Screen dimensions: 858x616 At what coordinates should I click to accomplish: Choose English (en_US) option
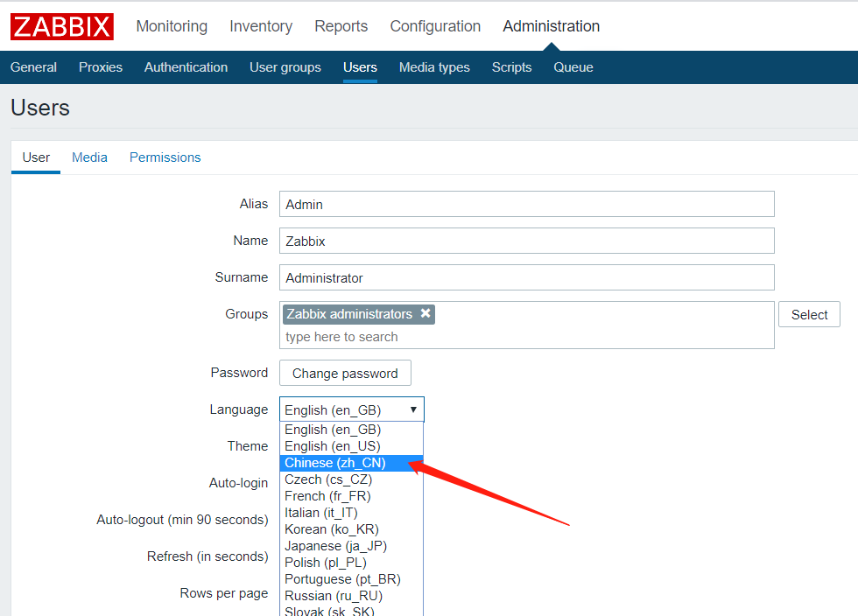tap(351, 446)
